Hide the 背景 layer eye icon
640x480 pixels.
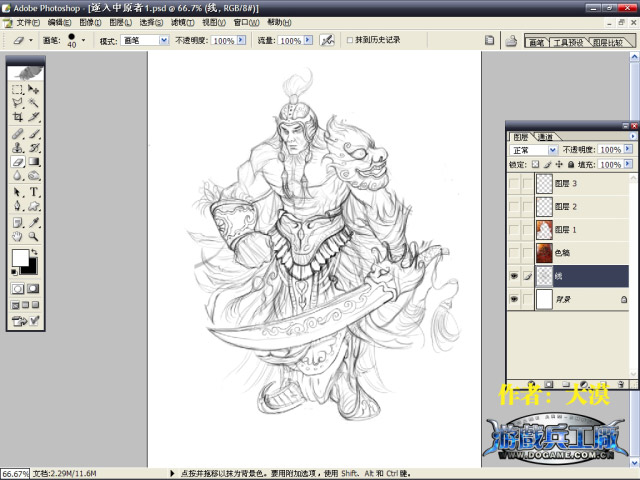click(x=514, y=300)
